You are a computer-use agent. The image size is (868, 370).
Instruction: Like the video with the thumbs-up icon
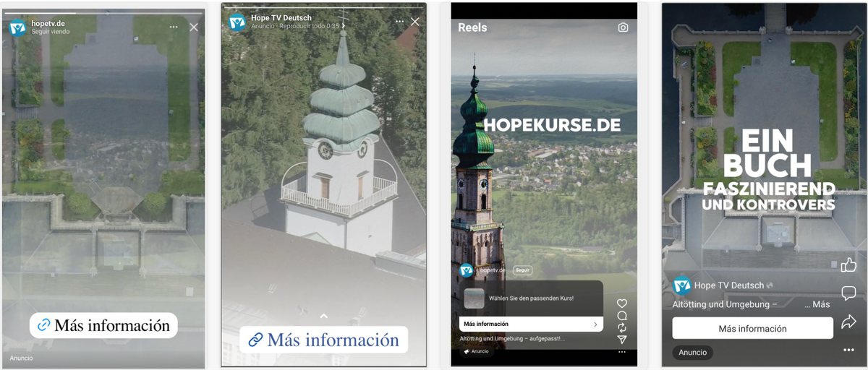pyautogui.click(x=848, y=264)
